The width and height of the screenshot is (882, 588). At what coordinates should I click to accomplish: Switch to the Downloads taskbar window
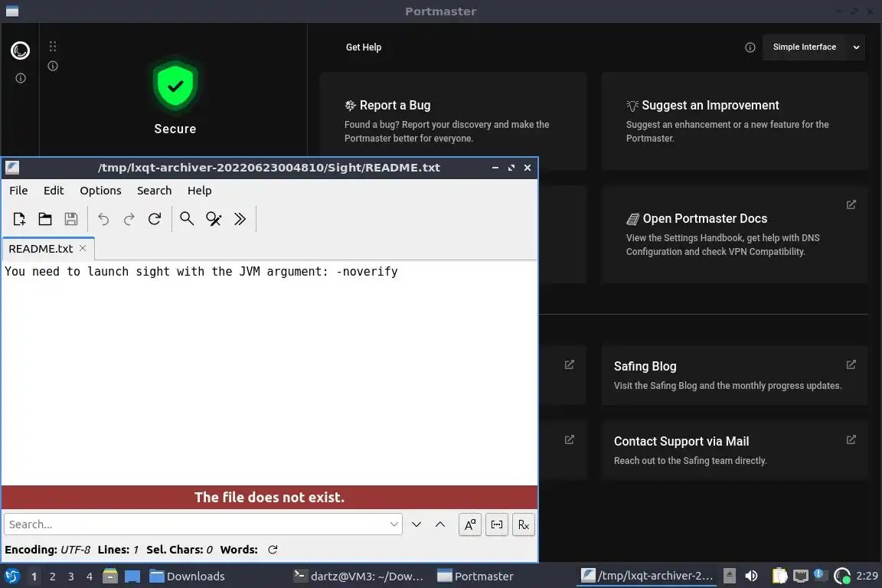pos(188,577)
